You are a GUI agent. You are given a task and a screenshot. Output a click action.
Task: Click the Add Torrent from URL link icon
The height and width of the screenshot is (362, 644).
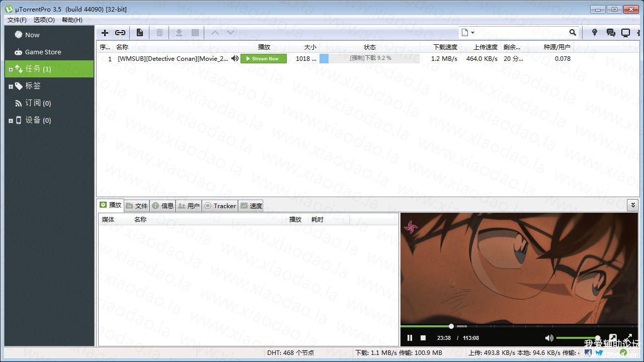pyautogui.click(x=120, y=33)
